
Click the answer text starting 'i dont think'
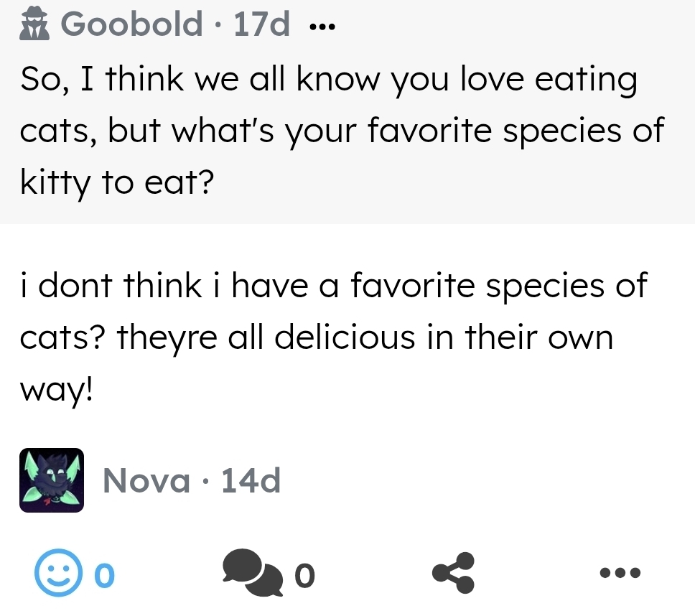pyautogui.click(x=334, y=337)
